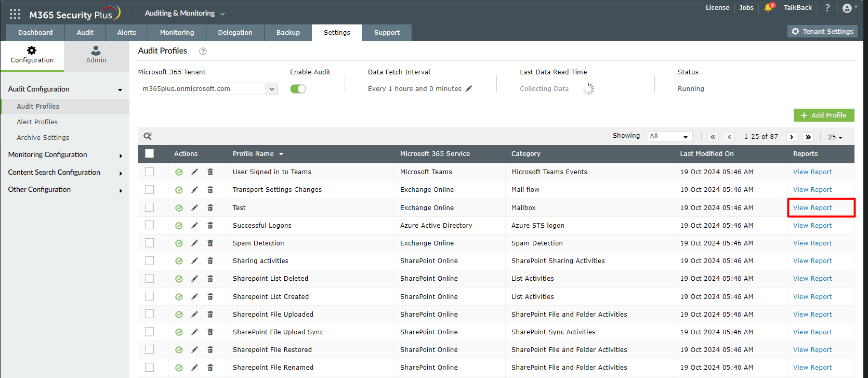Open the table search icon

pos(148,136)
